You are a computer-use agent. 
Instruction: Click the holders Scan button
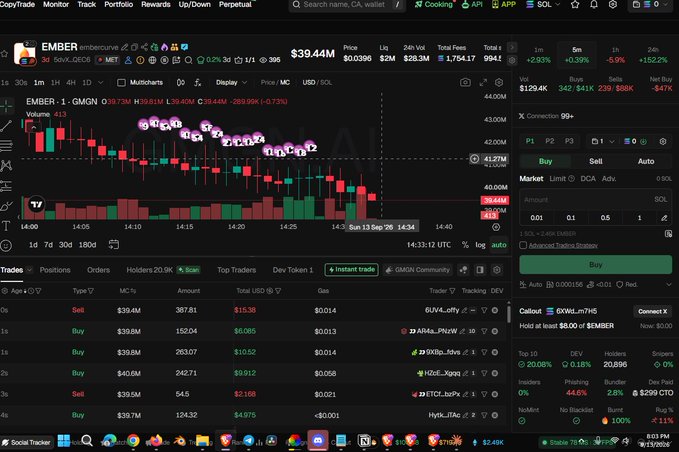pos(188,270)
